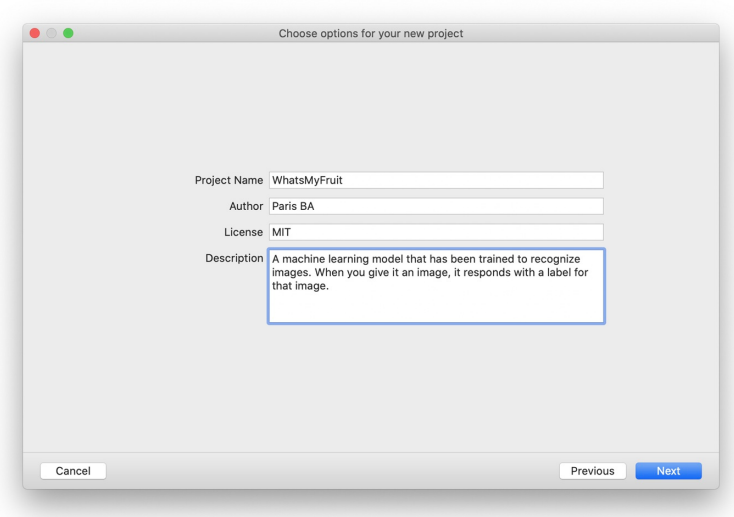Click into the Author field

click(x=436, y=206)
